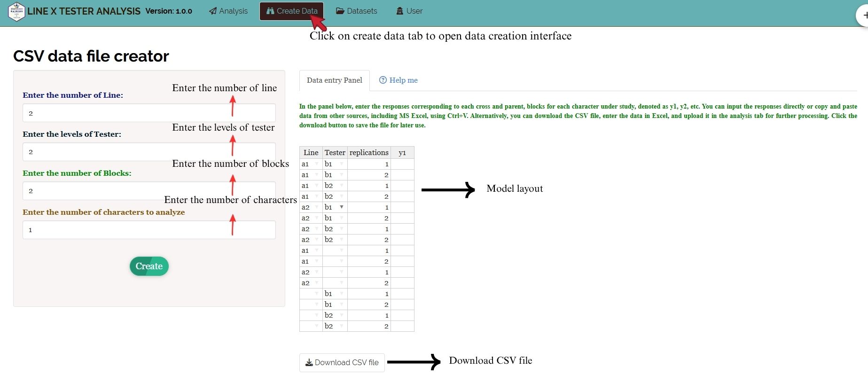Open Line dropdown in row a2 b1 replication 2
The height and width of the screenshot is (375, 868).
[317, 218]
